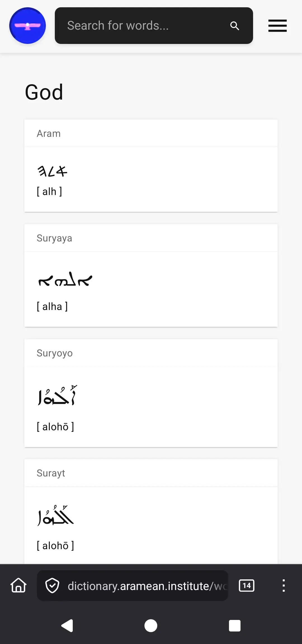302x644 pixels.
Task: Go to browser home page
Action: 18,586
